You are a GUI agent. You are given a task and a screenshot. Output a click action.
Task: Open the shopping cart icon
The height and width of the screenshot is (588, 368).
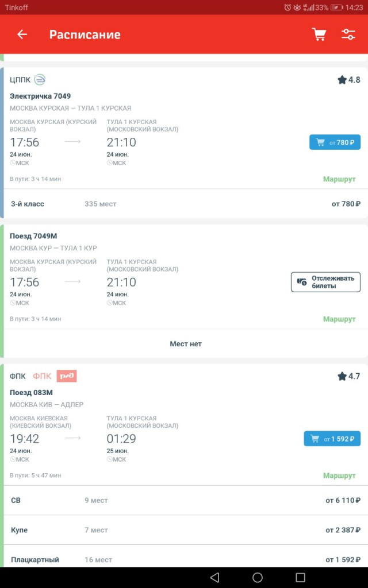click(x=319, y=34)
